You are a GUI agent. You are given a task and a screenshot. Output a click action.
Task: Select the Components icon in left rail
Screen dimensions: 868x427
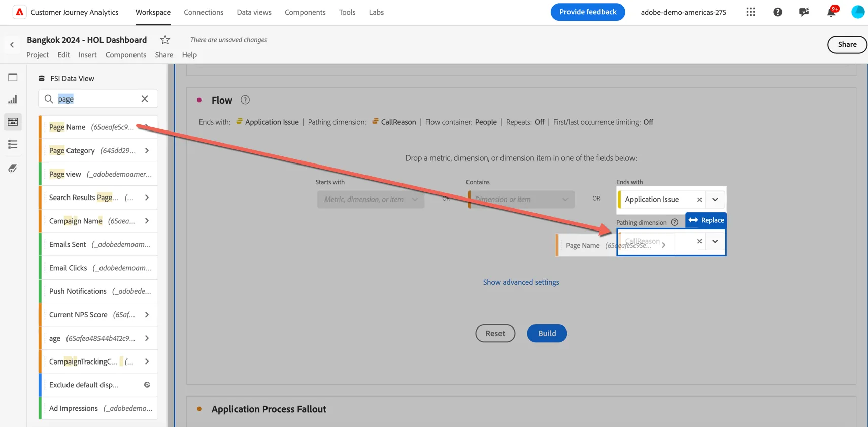click(13, 122)
